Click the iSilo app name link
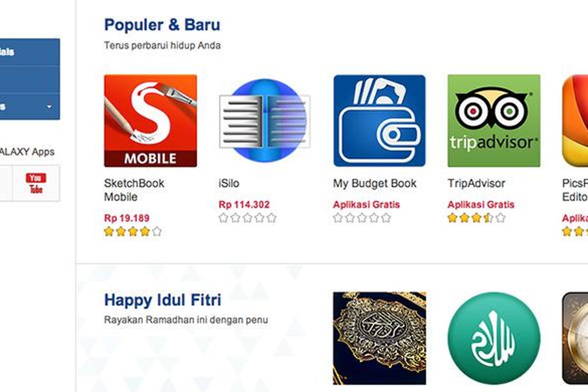Viewport: 588px width, 392px height. pos(229,184)
